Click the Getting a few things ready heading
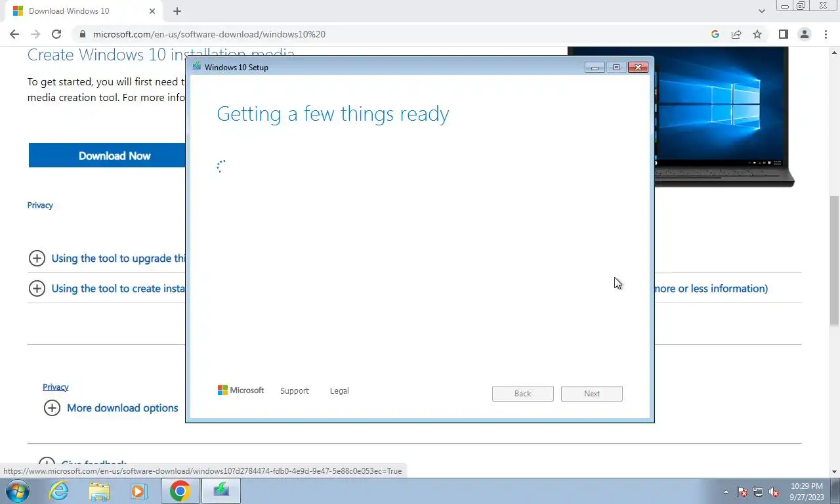 [x=333, y=114]
